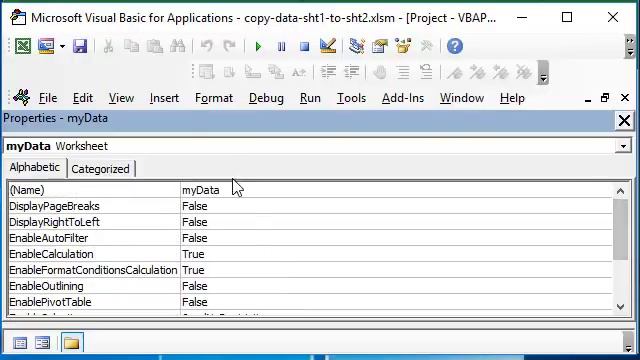Open the Run menu

coord(310,98)
